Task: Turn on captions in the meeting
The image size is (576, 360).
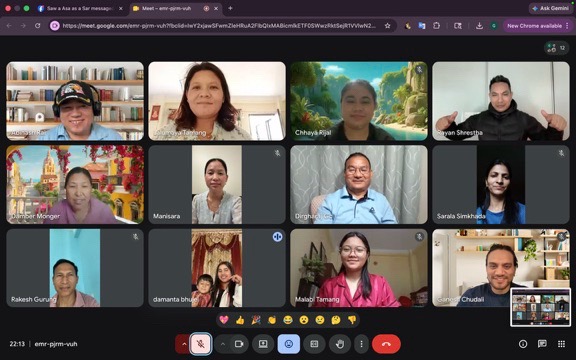Action: [314, 344]
